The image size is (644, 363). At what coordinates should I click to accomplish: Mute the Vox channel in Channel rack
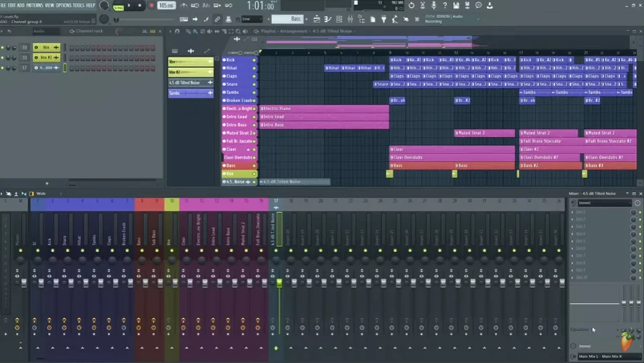click(x=2, y=48)
